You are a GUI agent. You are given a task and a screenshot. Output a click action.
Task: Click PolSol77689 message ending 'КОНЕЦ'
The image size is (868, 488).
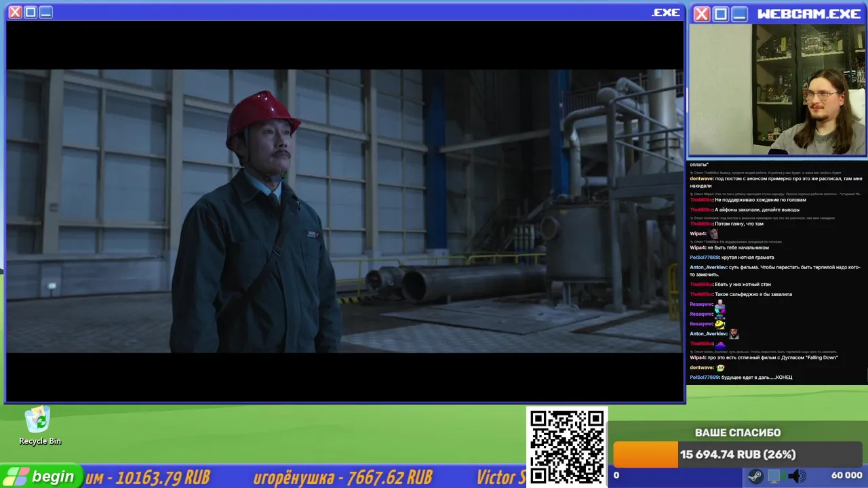coord(741,378)
